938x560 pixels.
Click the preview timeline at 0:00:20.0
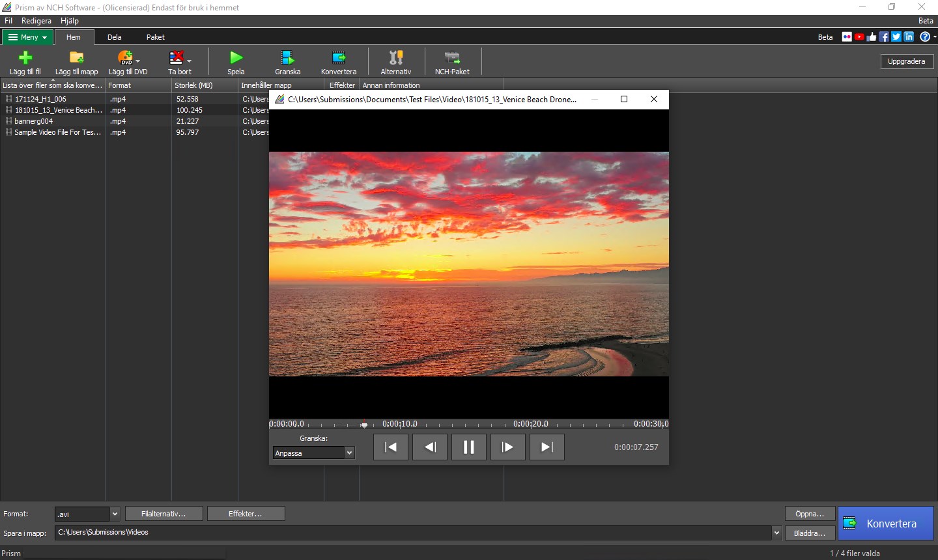pos(531,425)
